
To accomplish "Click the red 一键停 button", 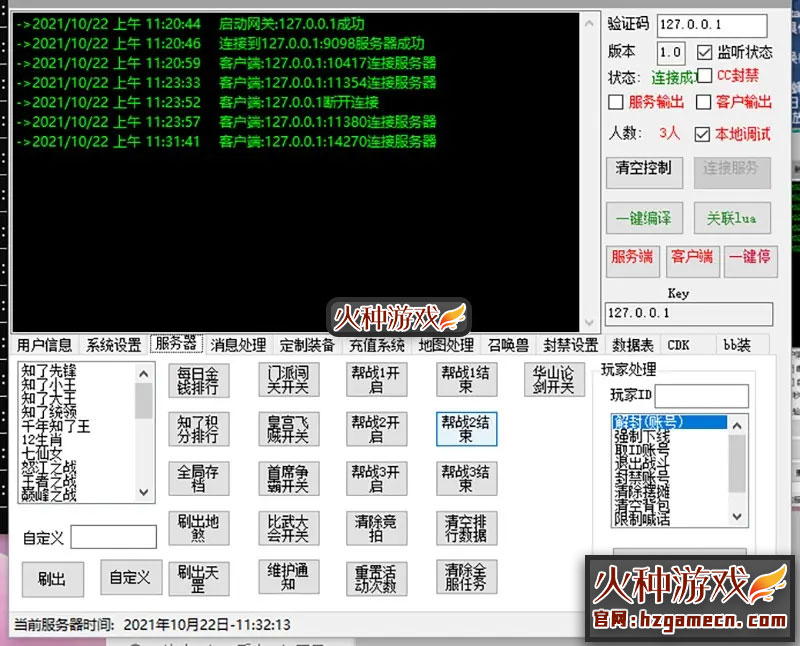I will 752,258.
